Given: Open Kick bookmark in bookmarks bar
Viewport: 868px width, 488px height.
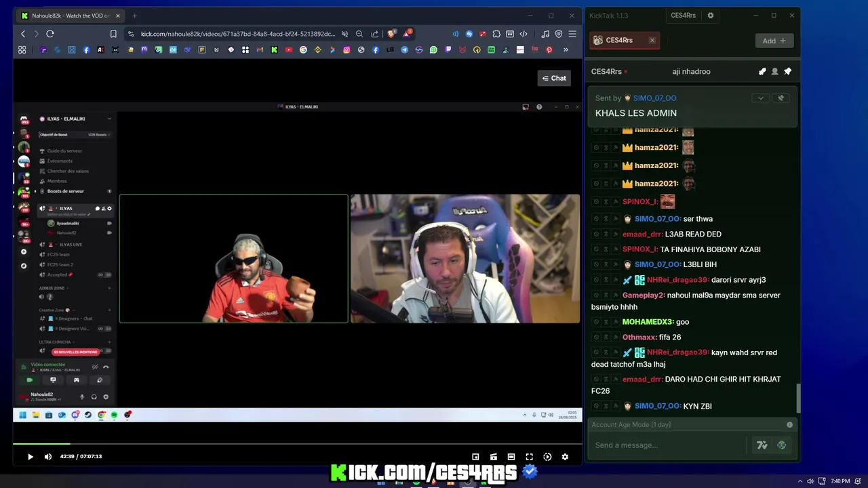Looking at the screenshot, I should [274, 49].
